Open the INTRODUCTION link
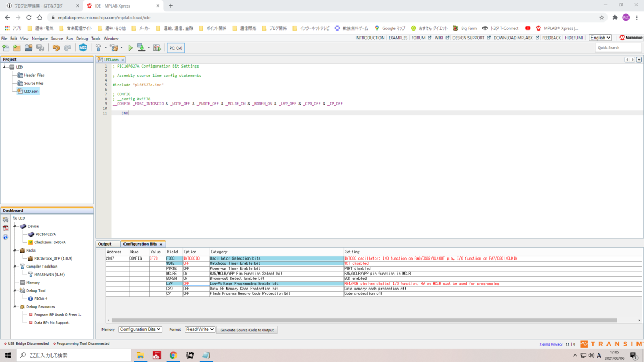 370,38
